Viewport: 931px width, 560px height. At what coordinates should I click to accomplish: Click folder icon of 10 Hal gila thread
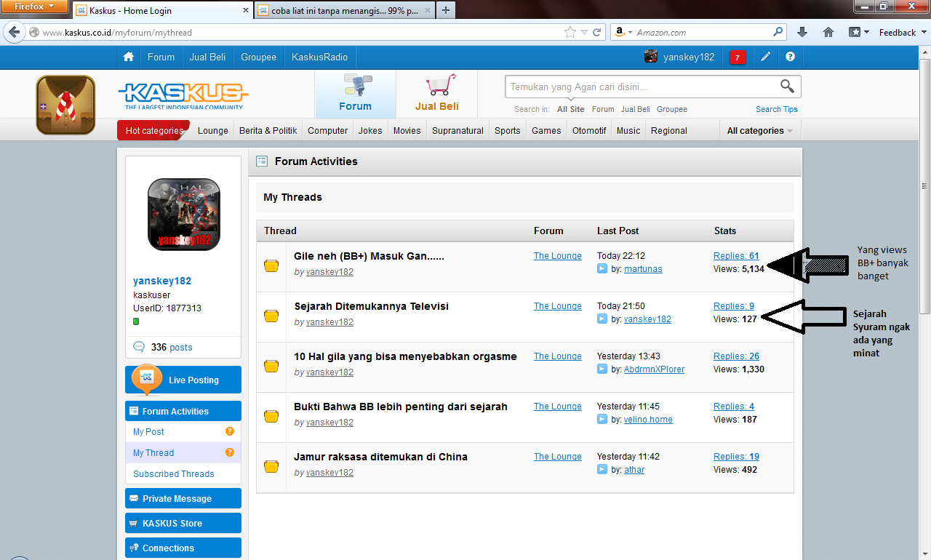(x=271, y=366)
